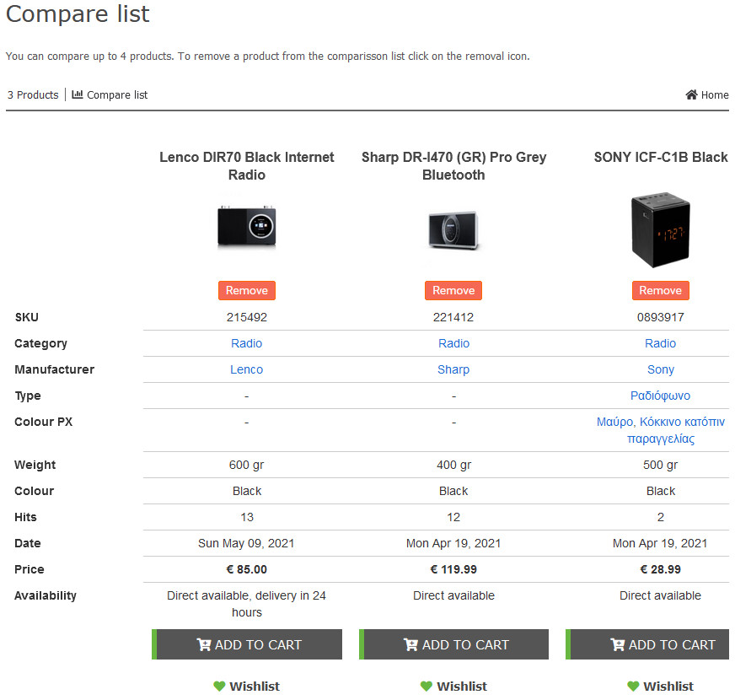735x700 pixels.
Task: Open the Sharp DR-I470 product title
Action: coord(453,165)
